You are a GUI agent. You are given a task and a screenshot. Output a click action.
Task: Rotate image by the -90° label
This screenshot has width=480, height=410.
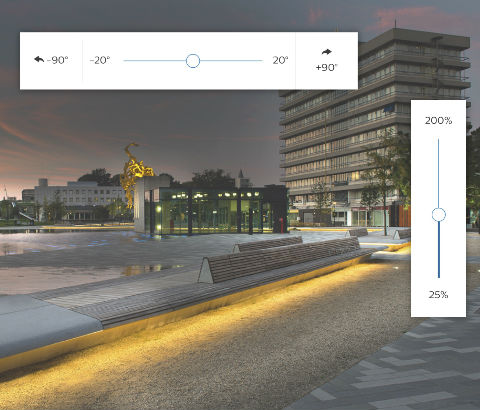[58, 60]
